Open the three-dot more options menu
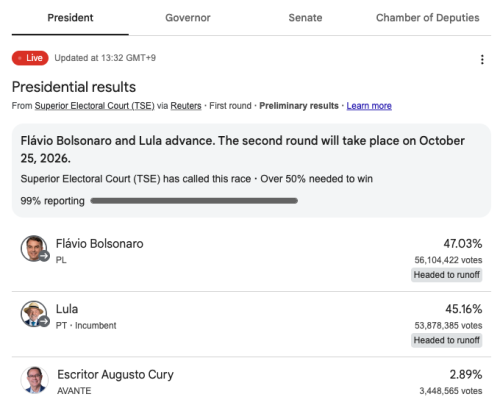 coord(482,59)
